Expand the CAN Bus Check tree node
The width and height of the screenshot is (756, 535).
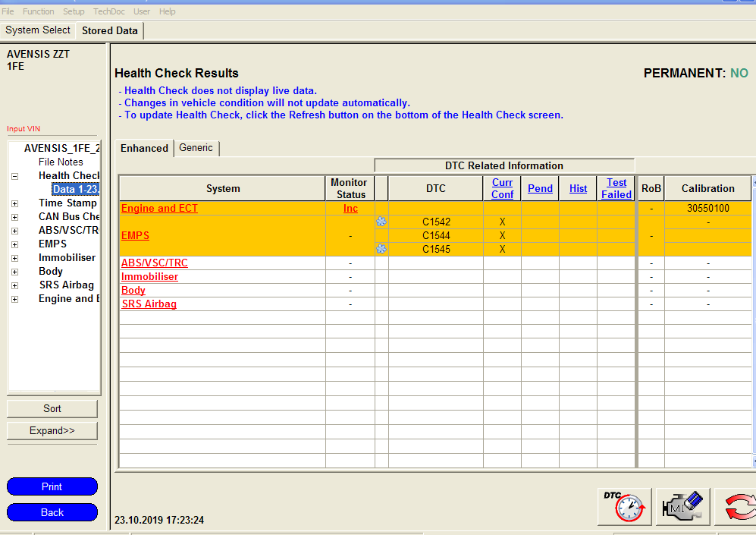(14, 217)
